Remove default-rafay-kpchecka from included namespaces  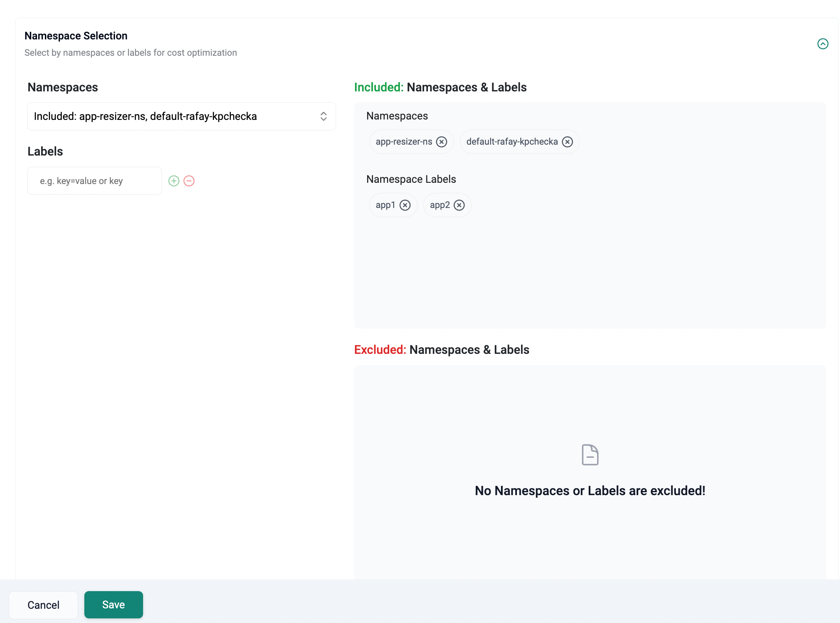(x=567, y=142)
